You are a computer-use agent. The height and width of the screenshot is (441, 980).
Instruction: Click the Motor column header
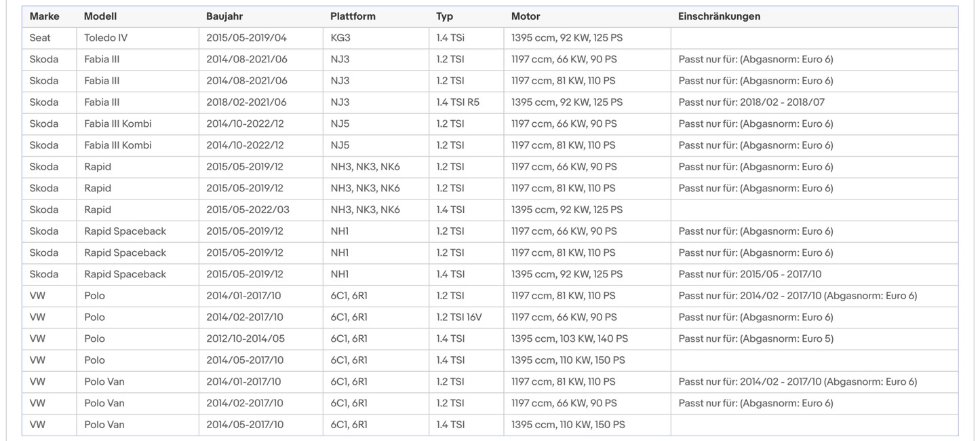click(526, 16)
